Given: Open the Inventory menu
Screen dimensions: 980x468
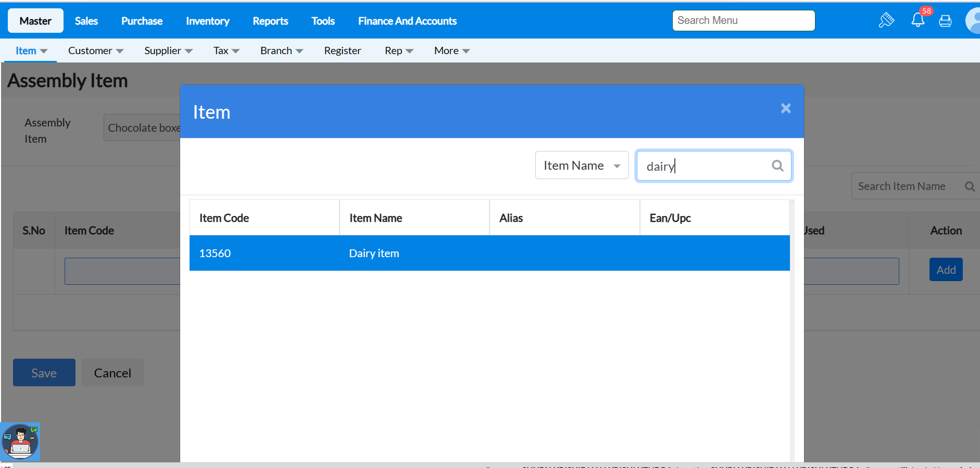Looking at the screenshot, I should (x=208, y=21).
